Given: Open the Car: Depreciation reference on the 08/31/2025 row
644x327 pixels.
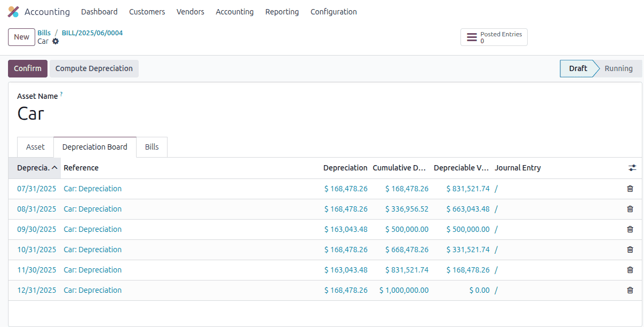Looking at the screenshot, I should tap(92, 209).
